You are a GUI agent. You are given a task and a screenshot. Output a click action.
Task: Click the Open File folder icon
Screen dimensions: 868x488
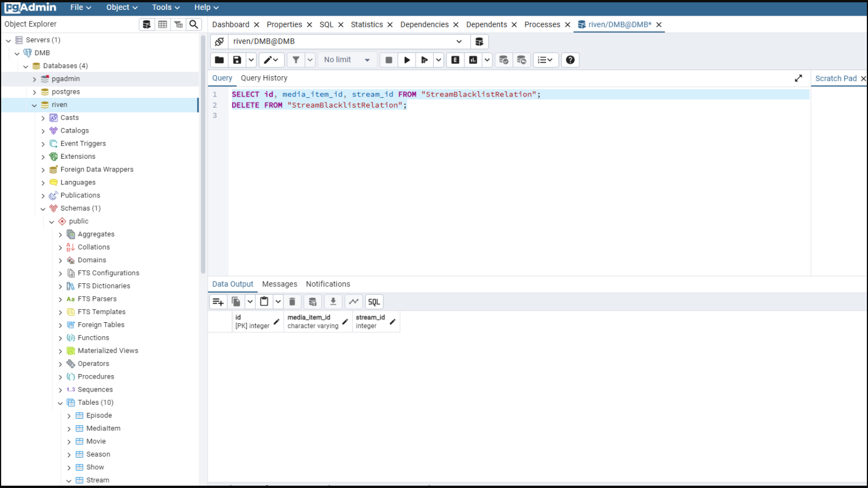click(219, 60)
